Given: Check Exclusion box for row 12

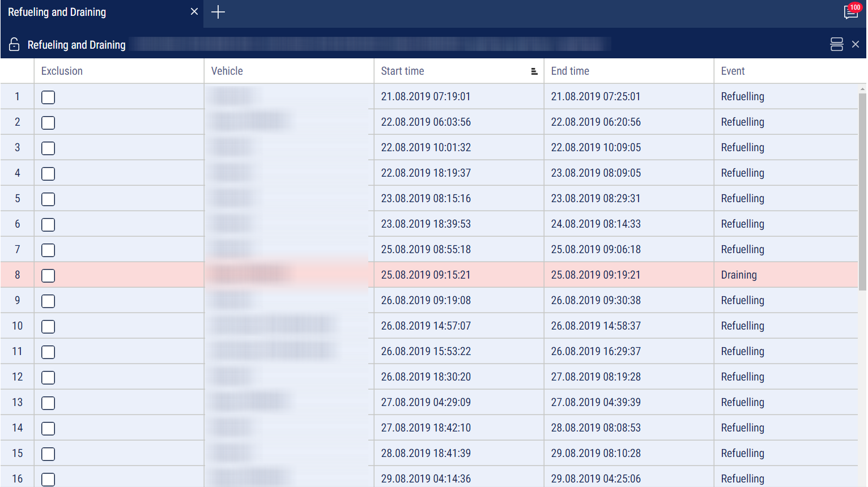Looking at the screenshot, I should click(x=48, y=377).
